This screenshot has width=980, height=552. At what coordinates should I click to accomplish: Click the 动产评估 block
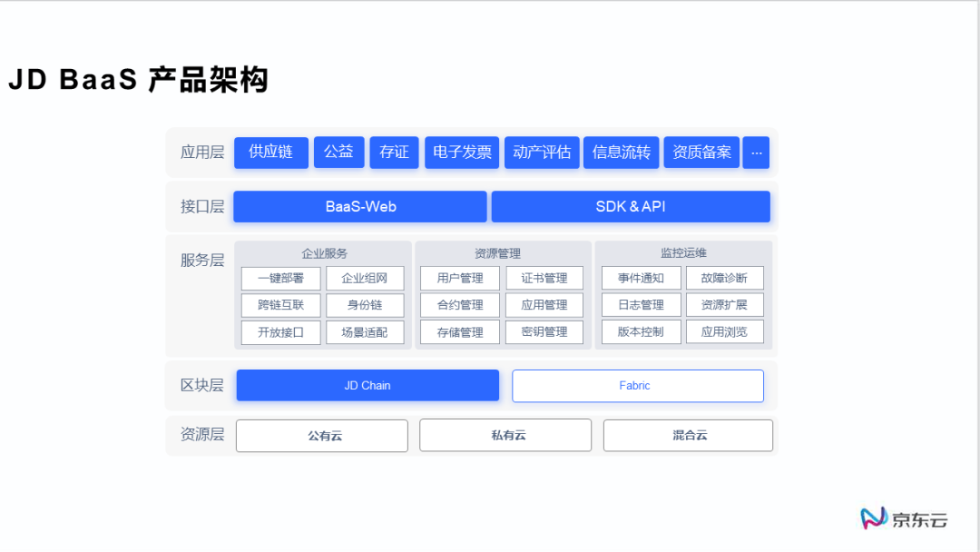pos(542,153)
